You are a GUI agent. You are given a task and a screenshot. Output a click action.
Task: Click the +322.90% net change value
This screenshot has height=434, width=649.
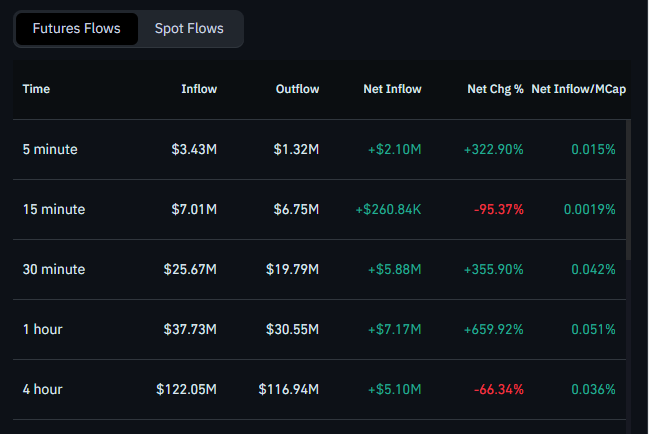click(x=494, y=149)
